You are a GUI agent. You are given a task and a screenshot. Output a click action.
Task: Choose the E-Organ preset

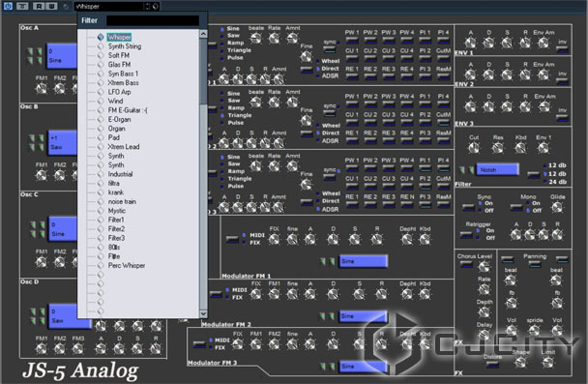coord(119,119)
